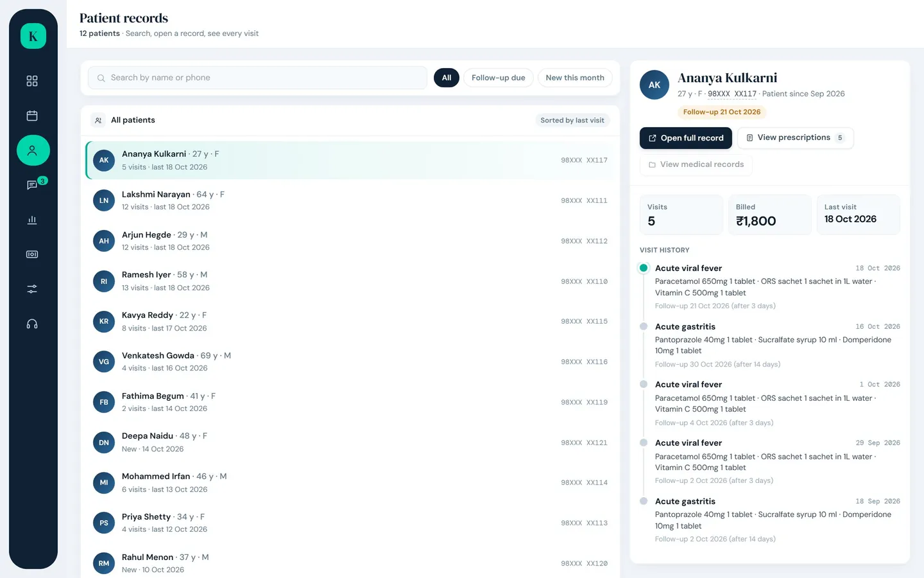This screenshot has height=578, width=924.
Task: Click the Visits 5 stat card
Action: pyautogui.click(x=681, y=215)
